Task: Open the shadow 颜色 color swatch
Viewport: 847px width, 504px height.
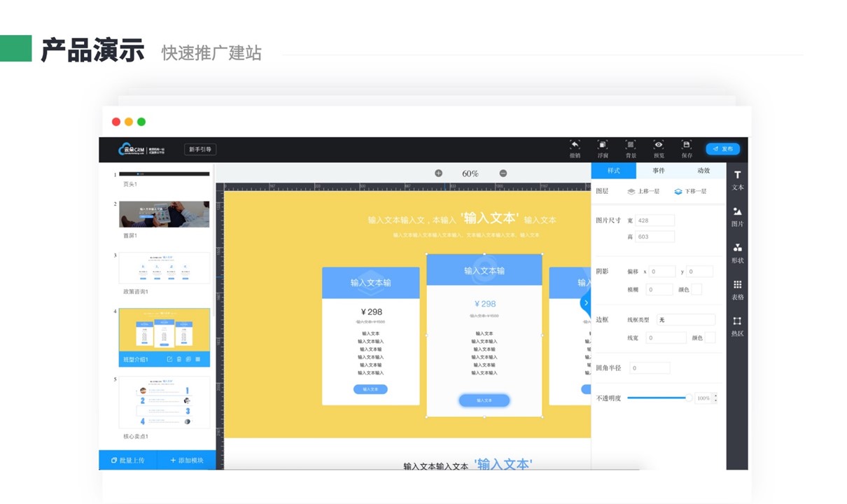Action: pos(696,289)
